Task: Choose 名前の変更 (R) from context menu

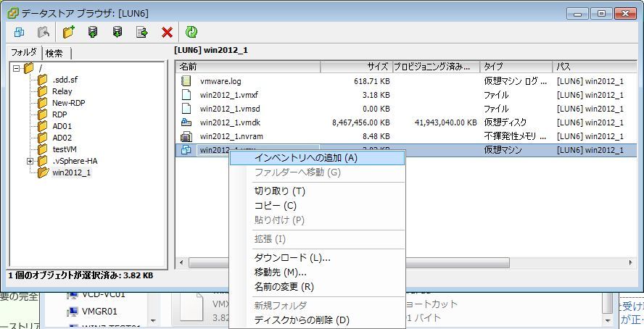Action: coord(317,286)
